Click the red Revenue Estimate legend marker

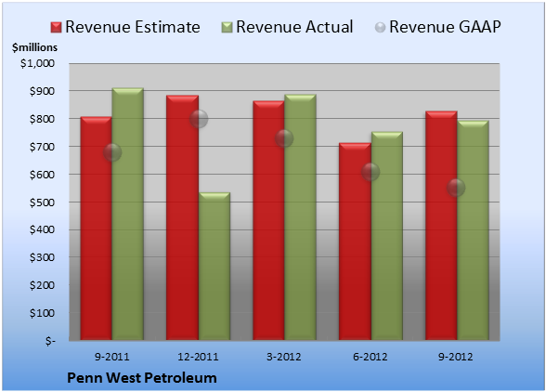point(56,28)
